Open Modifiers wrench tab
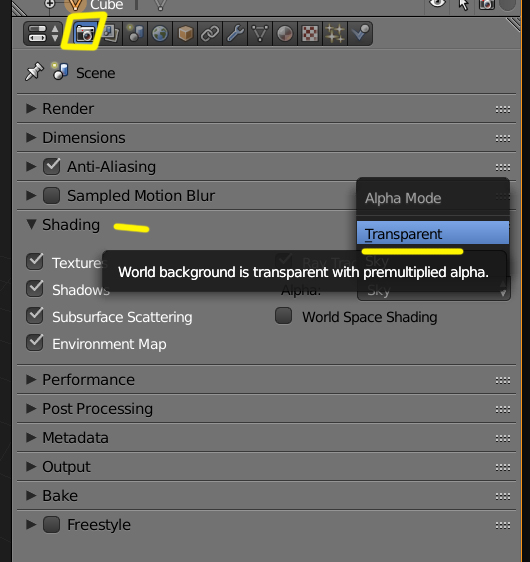530x562 pixels. 235,34
